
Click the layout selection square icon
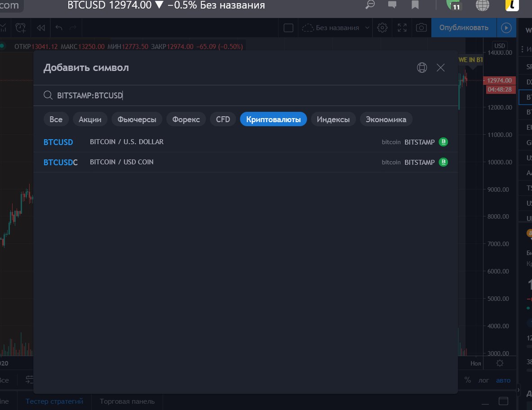coord(288,27)
